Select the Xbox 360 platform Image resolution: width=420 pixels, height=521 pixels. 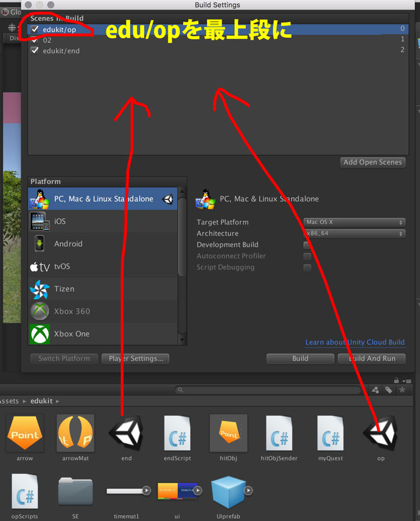[x=102, y=311]
